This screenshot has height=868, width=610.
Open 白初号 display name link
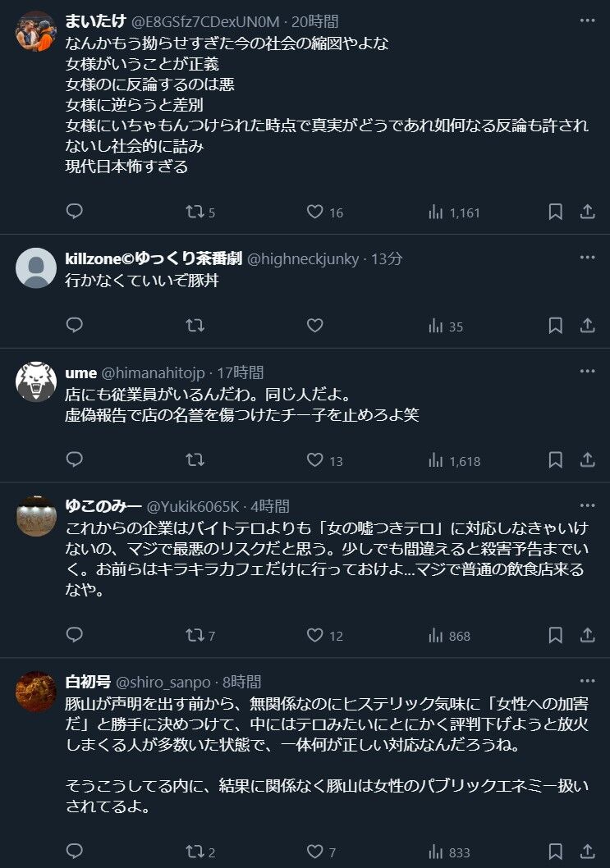coord(87,682)
